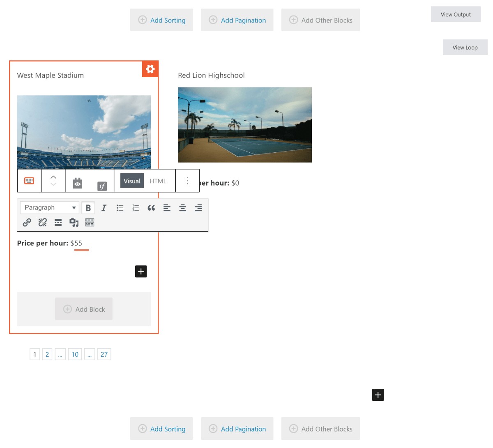
Task: Click the top Add Other Blocks button
Action: click(321, 20)
